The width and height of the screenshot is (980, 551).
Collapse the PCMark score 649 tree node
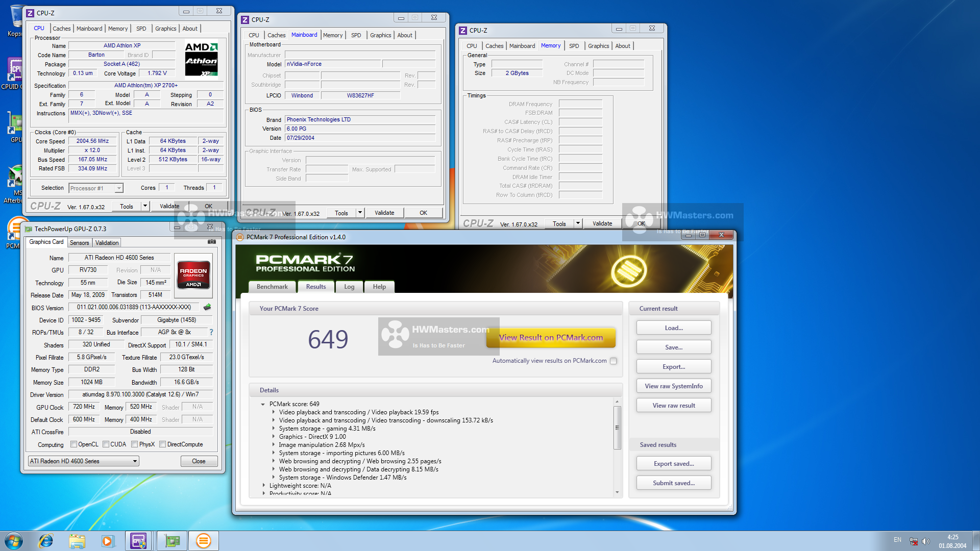[x=263, y=404]
